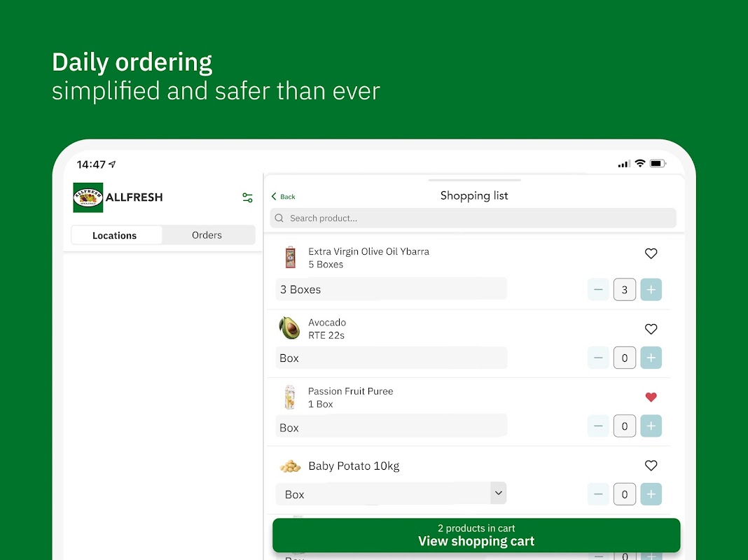Select the Box unit field for Avocado
This screenshot has height=560, width=748.
391,358
